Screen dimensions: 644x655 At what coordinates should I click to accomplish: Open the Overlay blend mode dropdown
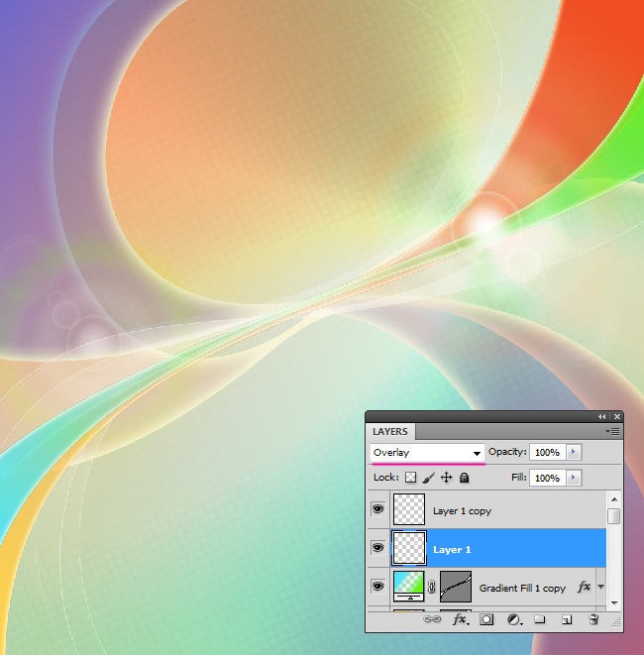(x=427, y=453)
